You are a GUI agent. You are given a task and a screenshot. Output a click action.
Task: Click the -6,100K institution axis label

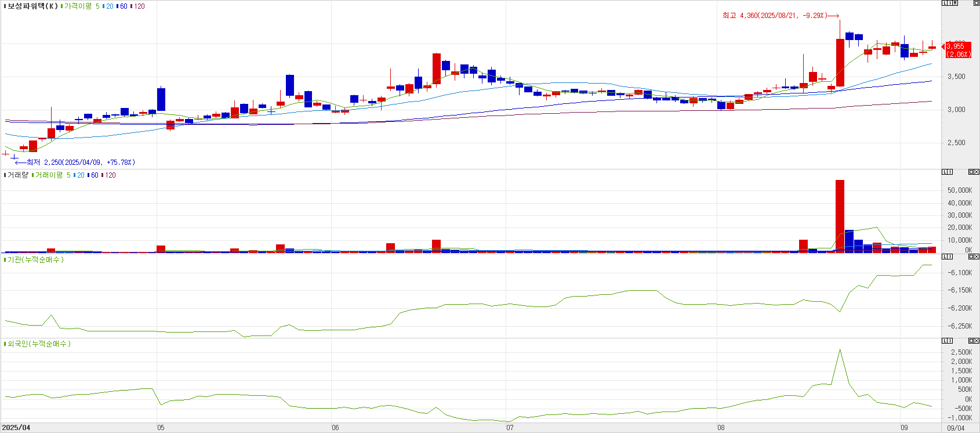click(960, 273)
